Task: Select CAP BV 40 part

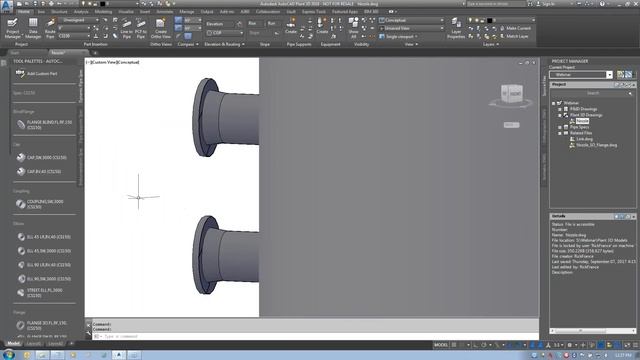Action: click(x=39, y=171)
